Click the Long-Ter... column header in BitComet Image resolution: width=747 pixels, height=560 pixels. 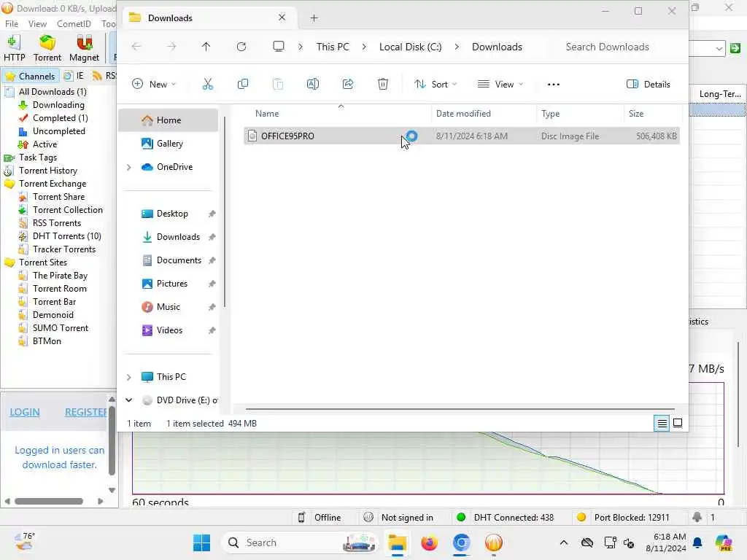coord(720,94)
